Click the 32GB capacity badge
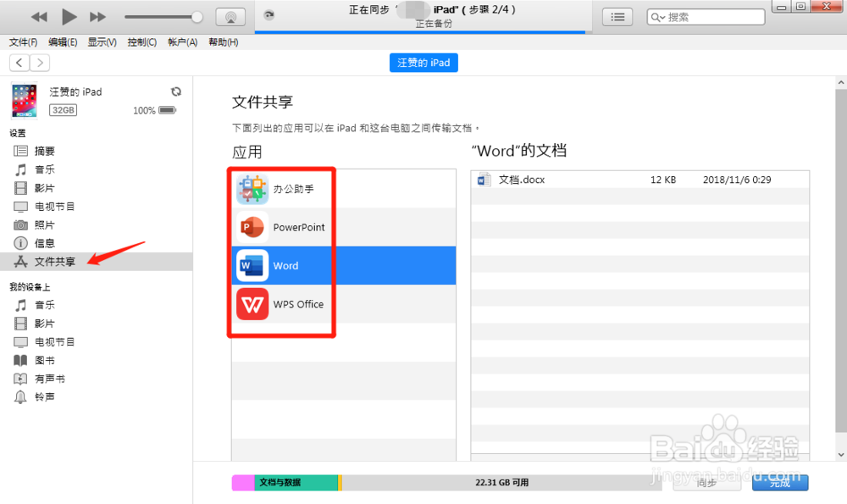Image resolution: width=847 pixels, height=504 pixels. [x=64, y=110]
